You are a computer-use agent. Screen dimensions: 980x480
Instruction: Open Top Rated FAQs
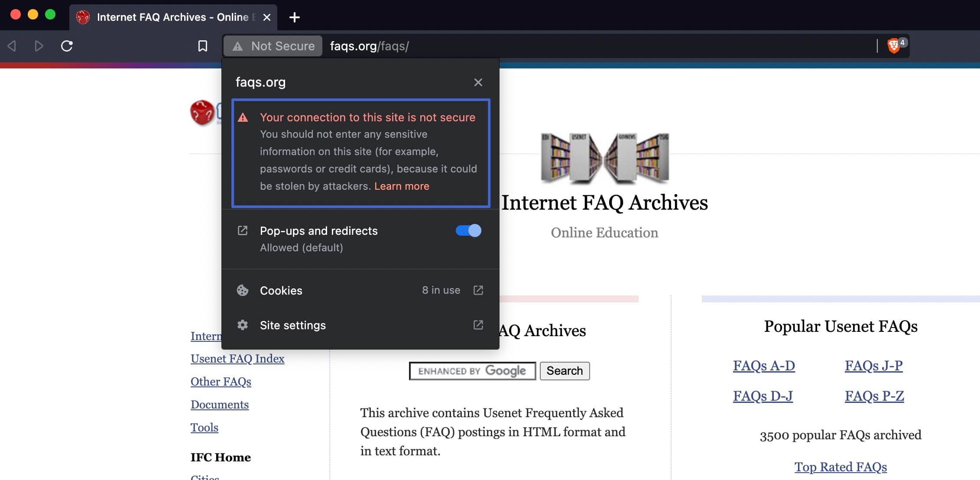(x=841, y=467)
